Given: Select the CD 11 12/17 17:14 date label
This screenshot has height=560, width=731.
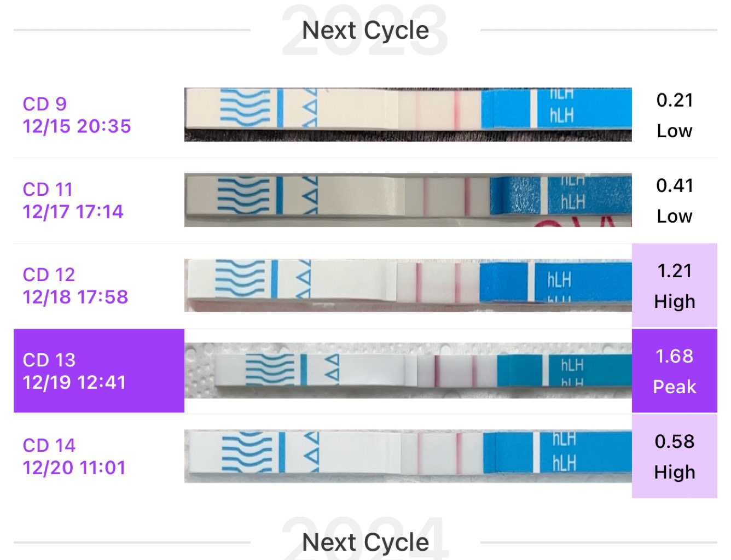Looking at the screenshot, I should click(x=73, y=200).
